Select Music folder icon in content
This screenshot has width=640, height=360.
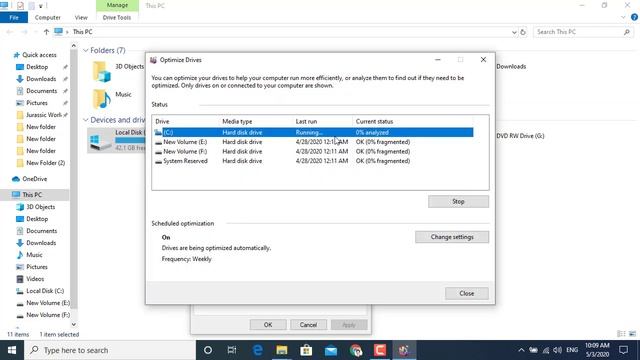pos(101,99)
